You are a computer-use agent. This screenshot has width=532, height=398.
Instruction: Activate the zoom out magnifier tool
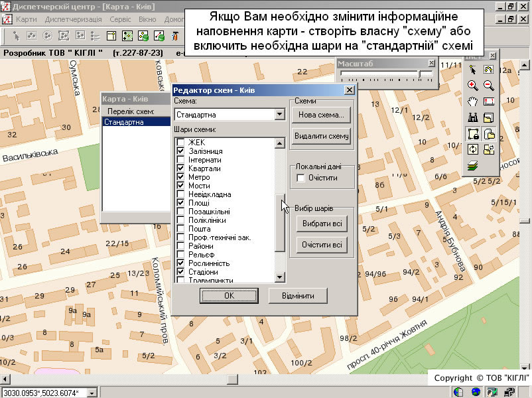pyautogui.click(x=489, y=85)
